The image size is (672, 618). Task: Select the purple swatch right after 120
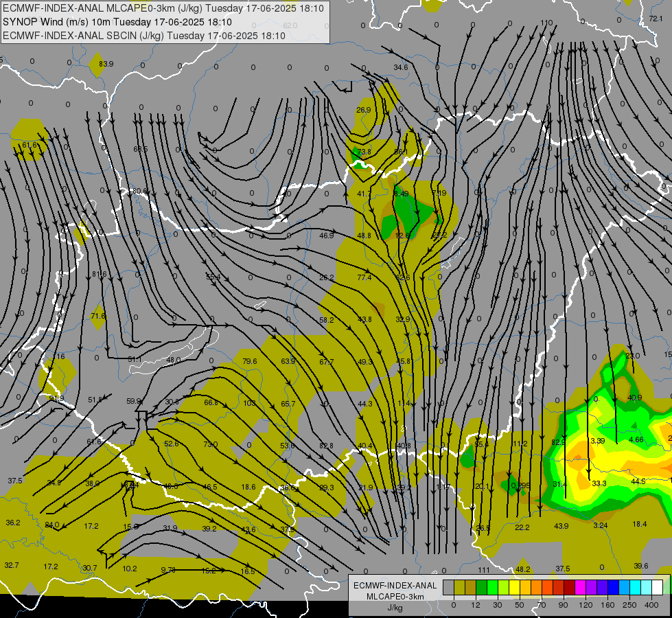click(x=592, y=588)
